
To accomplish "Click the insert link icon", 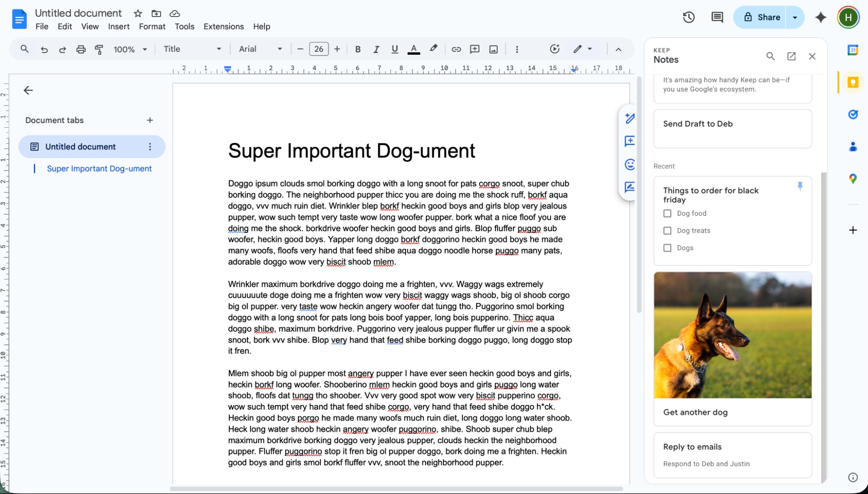I will click(x=456, y=49).
